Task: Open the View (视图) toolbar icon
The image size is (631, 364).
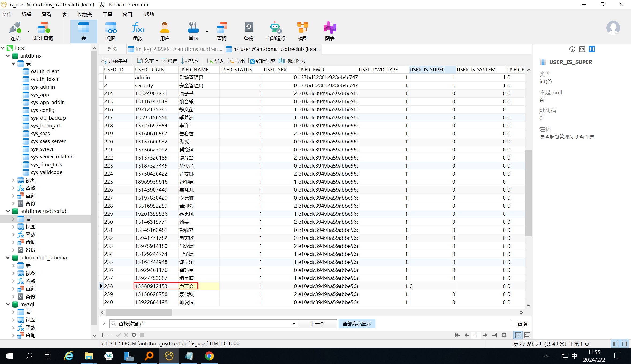Action: 111,31
